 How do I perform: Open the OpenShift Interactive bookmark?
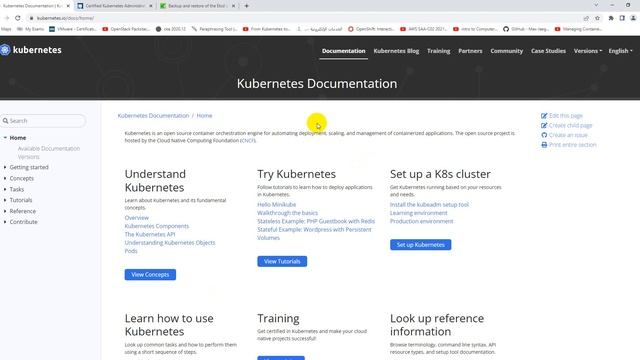(x=371, y=29)
